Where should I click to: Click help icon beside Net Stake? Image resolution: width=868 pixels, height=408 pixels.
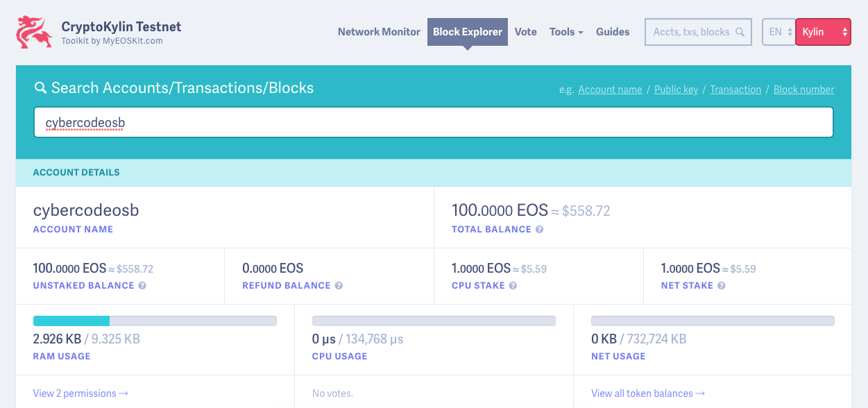(x=721, y=286)
